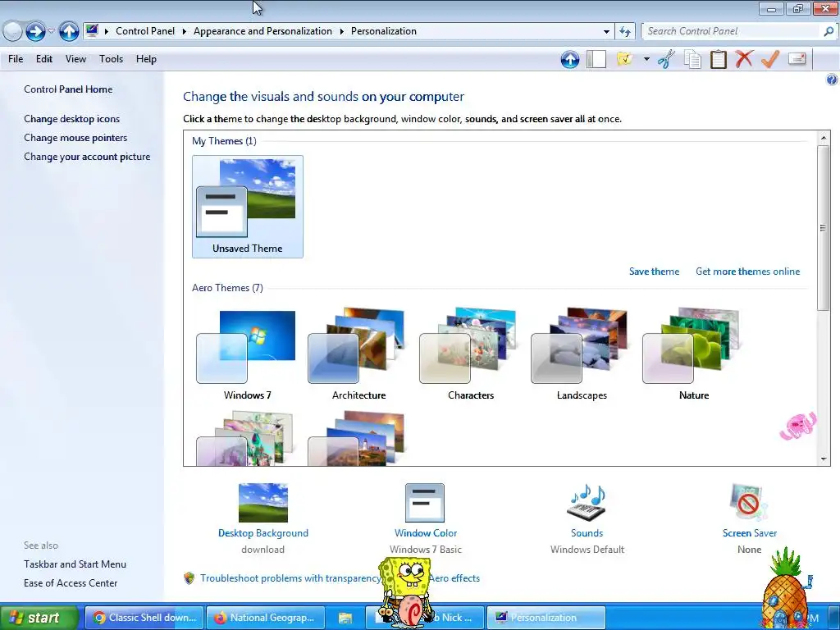Open the folder options dropdown arrow

click(646, 59)
